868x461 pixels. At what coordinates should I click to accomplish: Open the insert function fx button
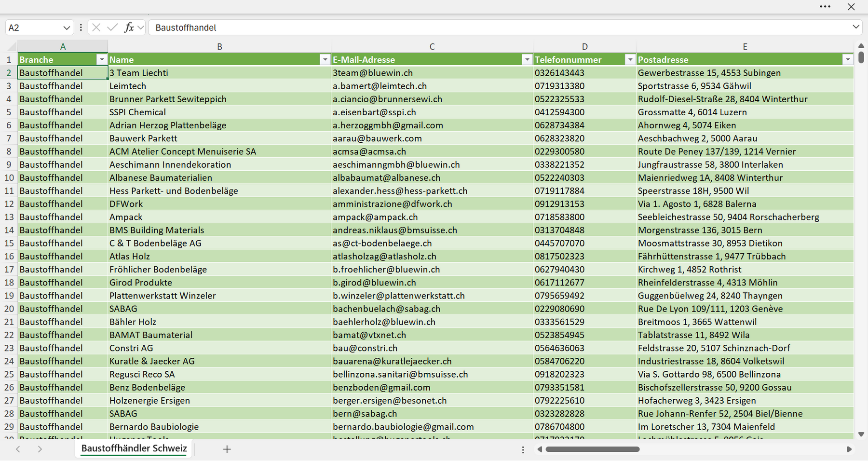[x=129, y=27]
